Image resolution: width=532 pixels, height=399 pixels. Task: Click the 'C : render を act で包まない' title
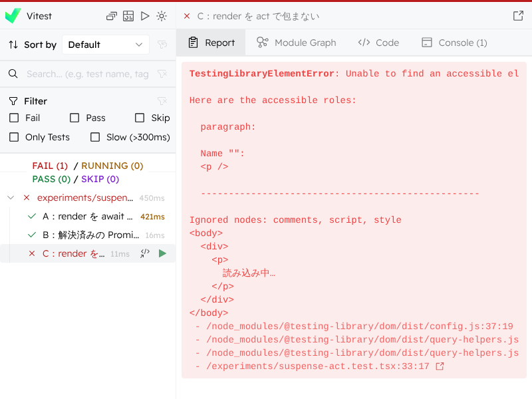[x=259, y=16]
